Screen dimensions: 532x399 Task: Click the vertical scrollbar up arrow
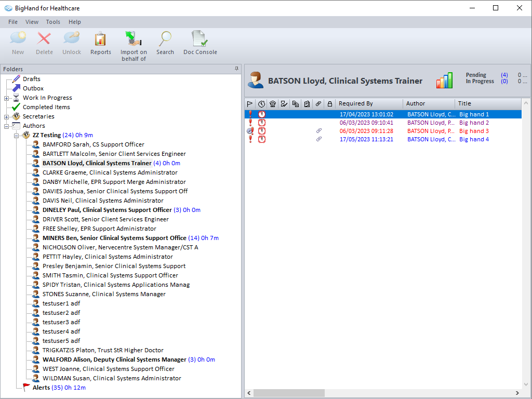pos(526,103)
